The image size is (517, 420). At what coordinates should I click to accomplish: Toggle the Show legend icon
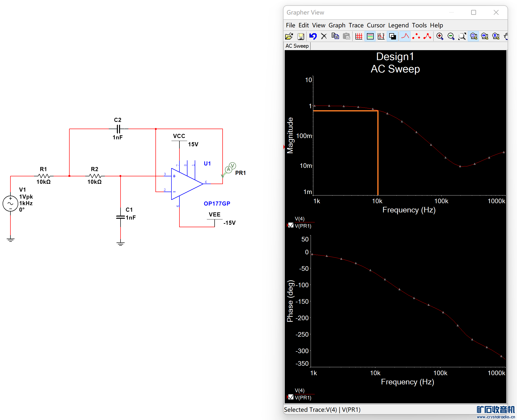(x=370, y=36)
